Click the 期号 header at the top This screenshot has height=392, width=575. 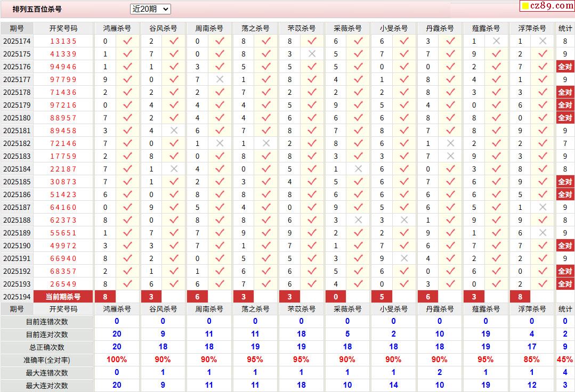click(17, 28)
